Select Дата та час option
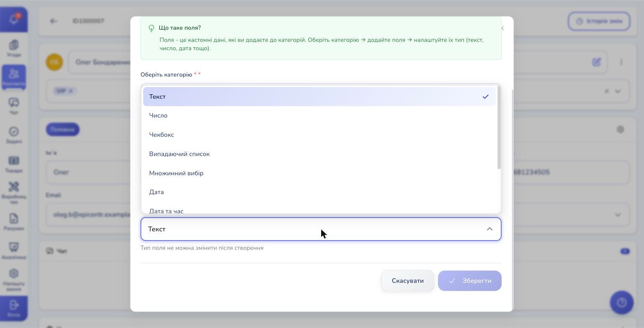 click(x=319, y=208)
